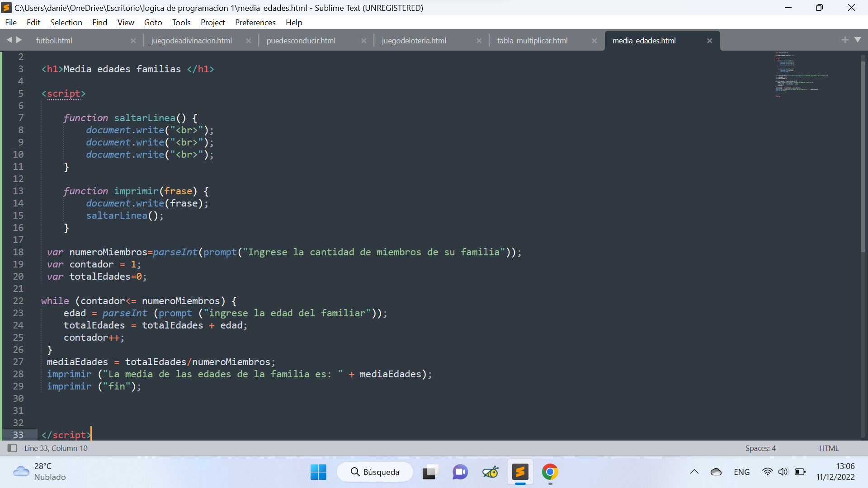Click line number 22 in the gutter

pos(18,301)
